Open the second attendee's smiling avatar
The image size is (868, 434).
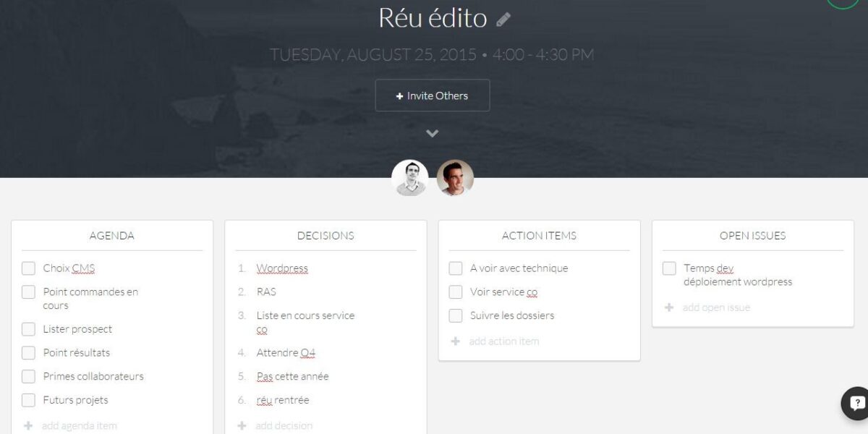(x=455, y=178)
